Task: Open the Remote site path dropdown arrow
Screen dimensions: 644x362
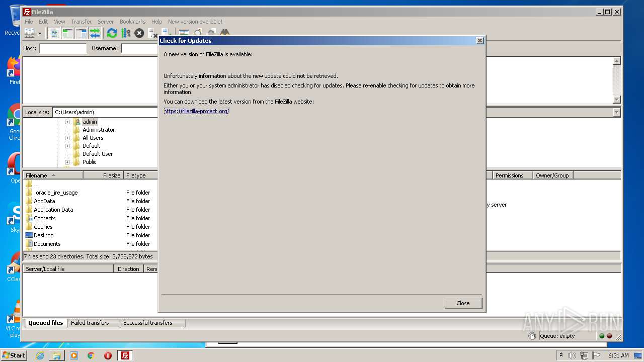Action: pyautogui.click(x=617, y=112)
